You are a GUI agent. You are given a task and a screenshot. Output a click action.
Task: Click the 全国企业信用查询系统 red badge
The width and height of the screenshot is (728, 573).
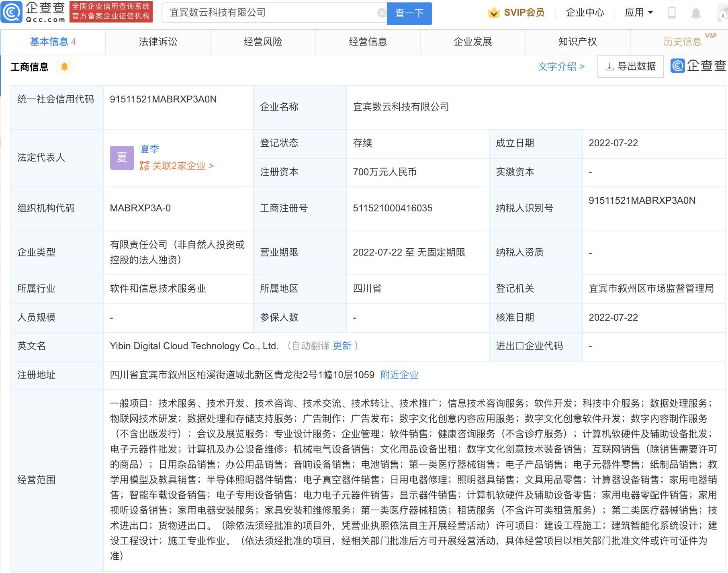point(110,12)
